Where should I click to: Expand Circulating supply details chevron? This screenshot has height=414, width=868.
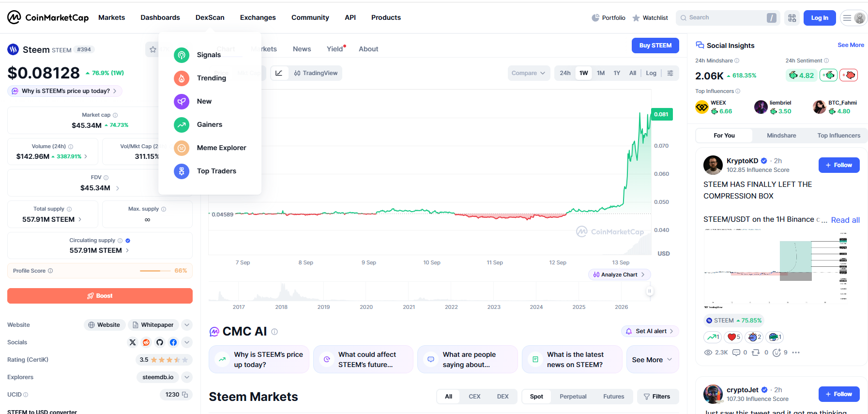pos(127,250)
